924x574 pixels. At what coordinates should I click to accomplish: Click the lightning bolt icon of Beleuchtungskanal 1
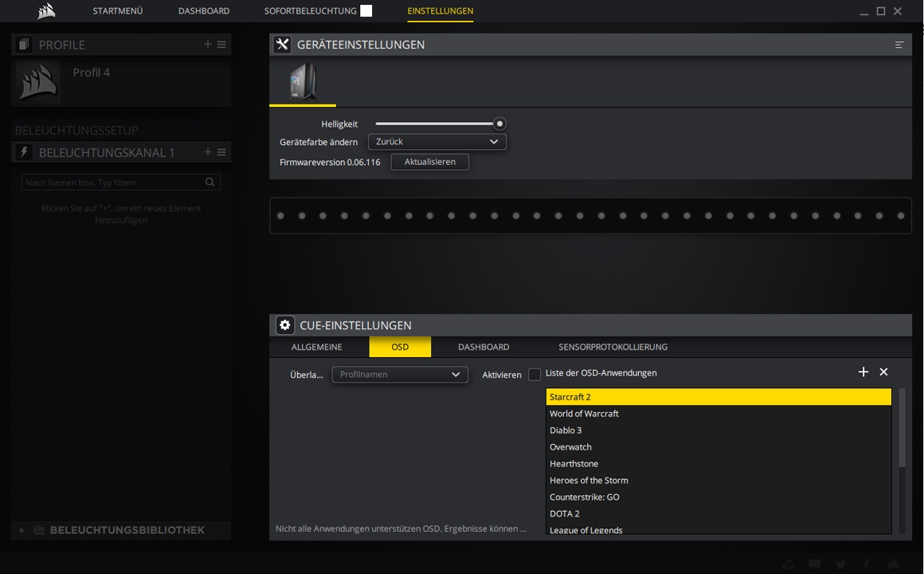click(x=24, y=152)
